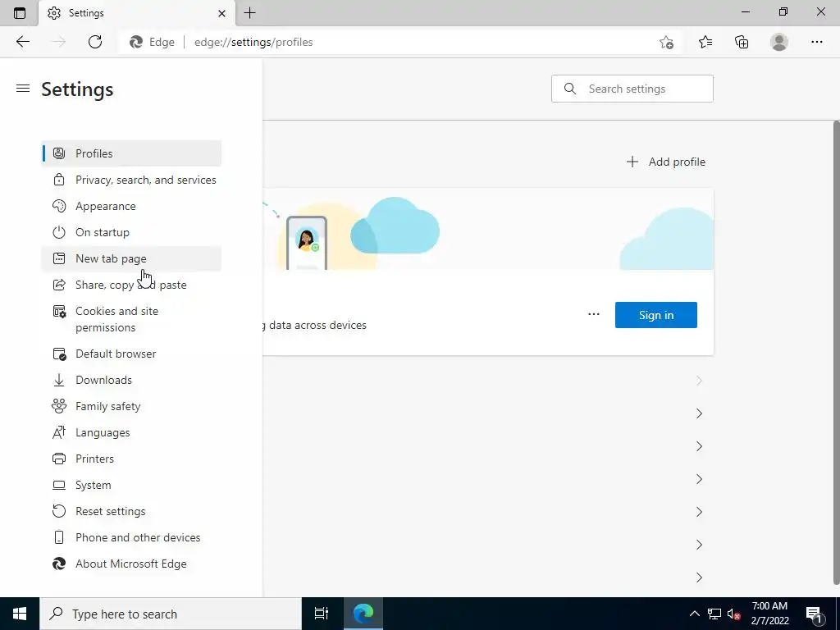Open the Profiles settings section
This screenshot has width=840, height=630.
131,153
